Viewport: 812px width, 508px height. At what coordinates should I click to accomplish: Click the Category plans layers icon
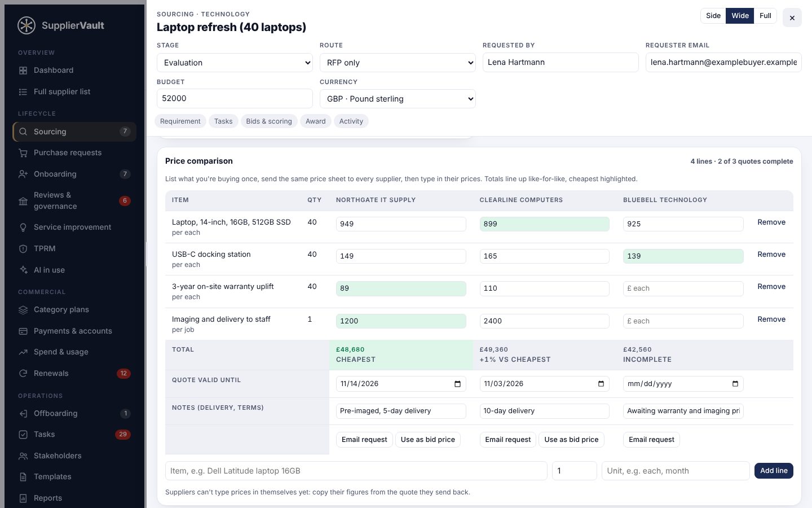coord(23,310)
